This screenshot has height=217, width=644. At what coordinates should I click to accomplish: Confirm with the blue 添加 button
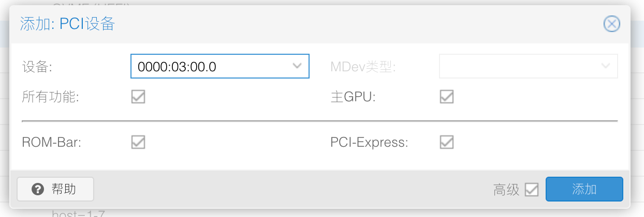click(584, 189)
